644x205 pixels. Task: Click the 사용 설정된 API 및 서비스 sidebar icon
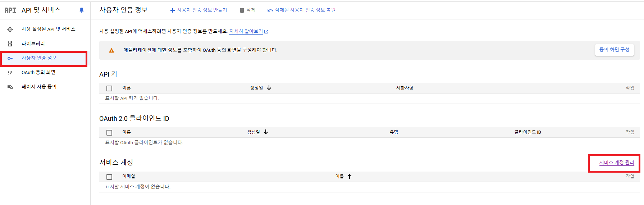(x=10, y=29)
